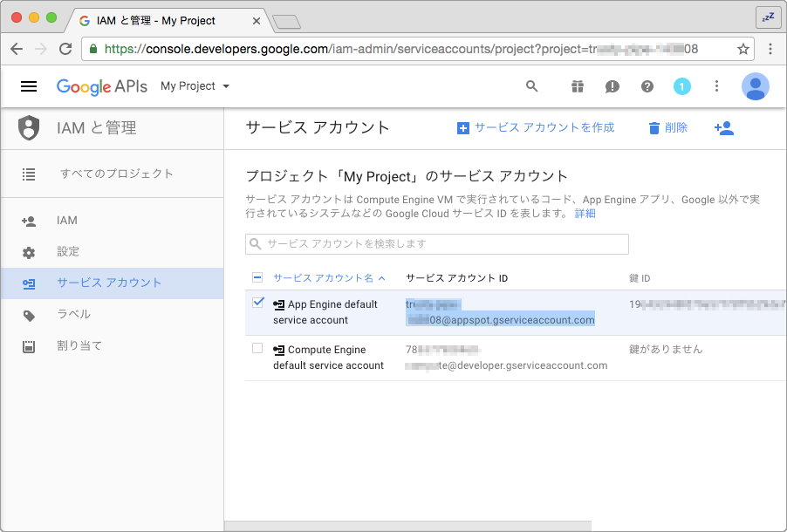787x532 pixels.
Task: Click the IAM person-add sidebar icon
Action: [x=29, y=221]
